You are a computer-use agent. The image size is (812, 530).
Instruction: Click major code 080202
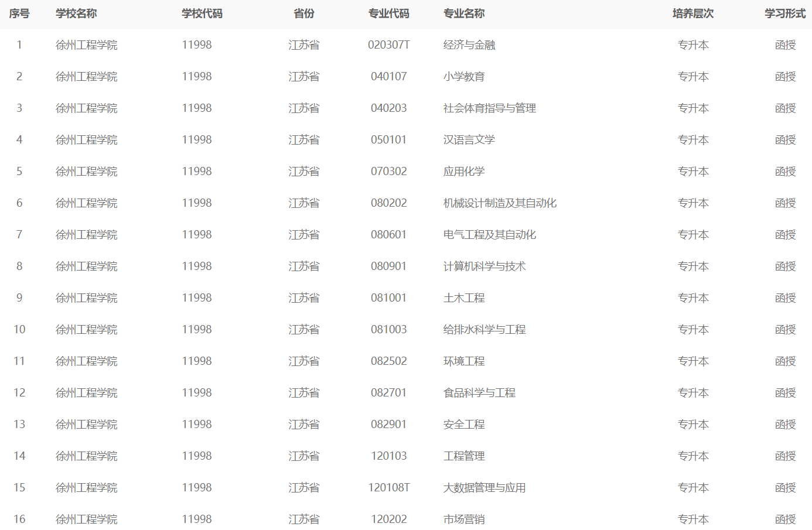[389, 203]
